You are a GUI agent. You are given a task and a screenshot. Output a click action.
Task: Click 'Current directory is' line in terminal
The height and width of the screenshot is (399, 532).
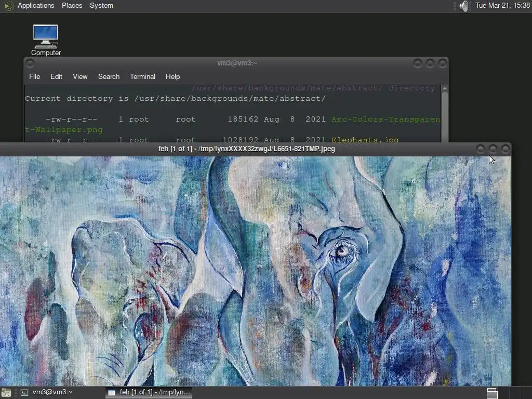tap(175, 99)
